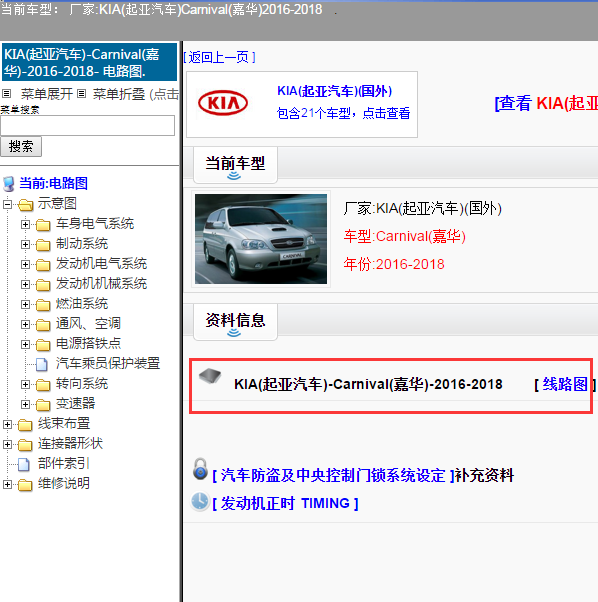Click the folder icon for 维修说明
598x602 pixels.
(x=25, y=485)
